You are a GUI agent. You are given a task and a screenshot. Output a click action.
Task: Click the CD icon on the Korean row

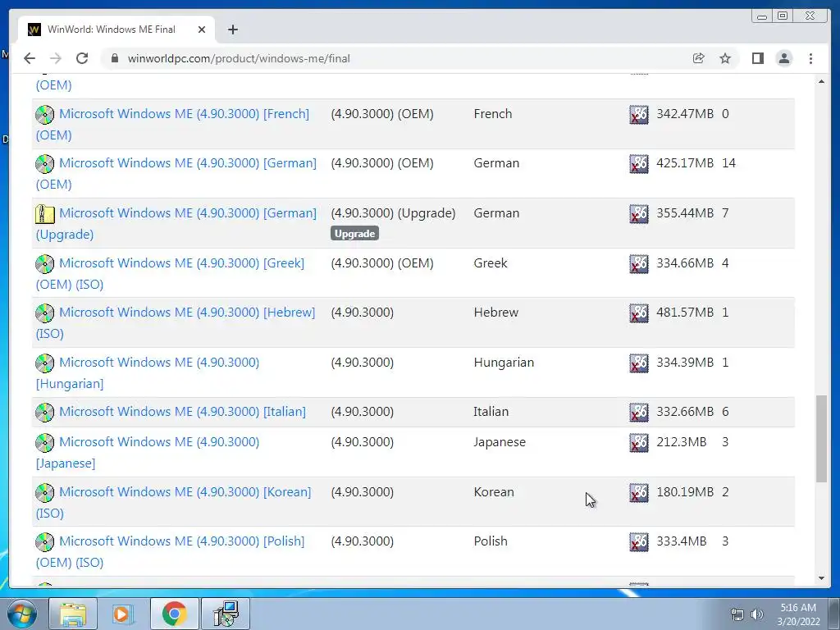click(x=45, y=492)
